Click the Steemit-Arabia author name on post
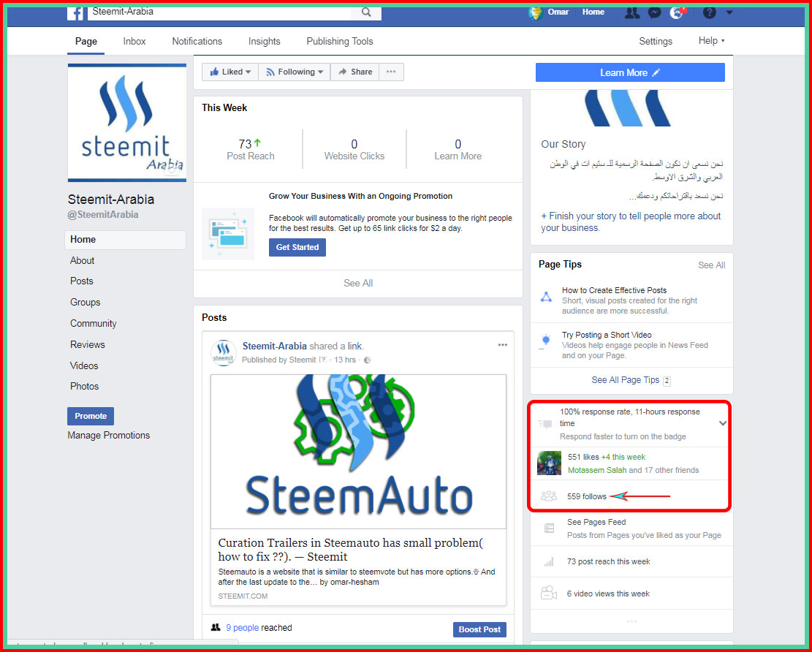812x652 pixels. [275, 346]
